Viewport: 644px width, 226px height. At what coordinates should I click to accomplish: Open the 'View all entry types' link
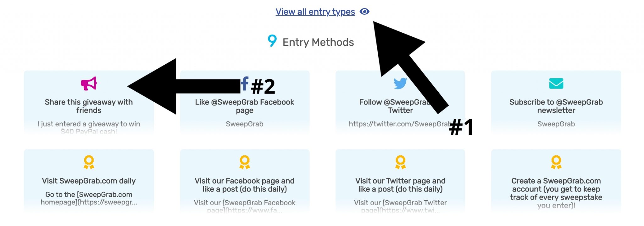(315, 12)
